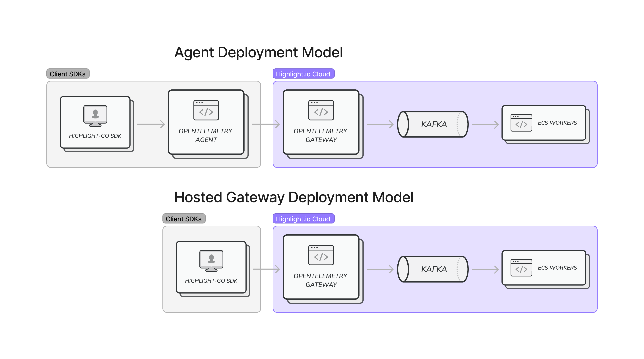Click the top arrow from Kafka to ECS Workers

point(485,124)
